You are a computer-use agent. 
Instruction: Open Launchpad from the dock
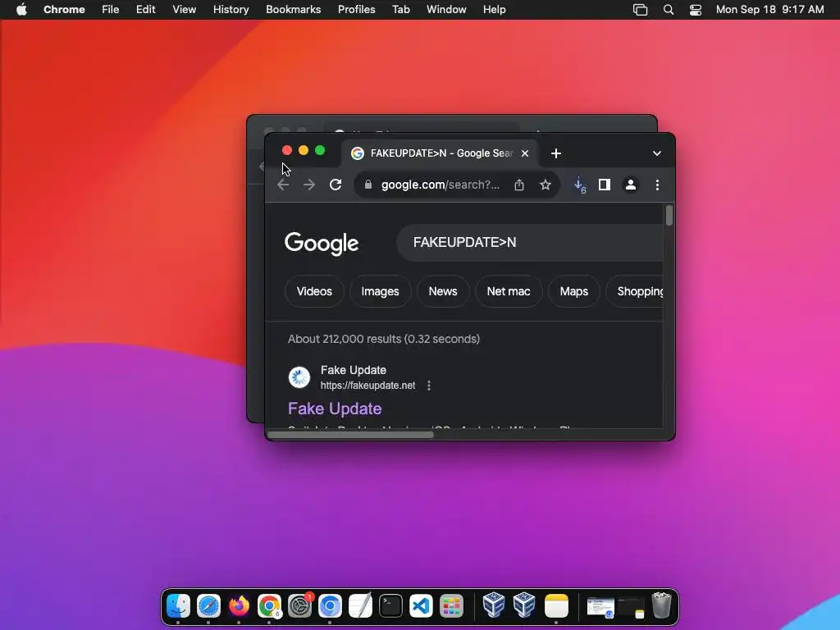pyautogui.click(x=452, y=606)
